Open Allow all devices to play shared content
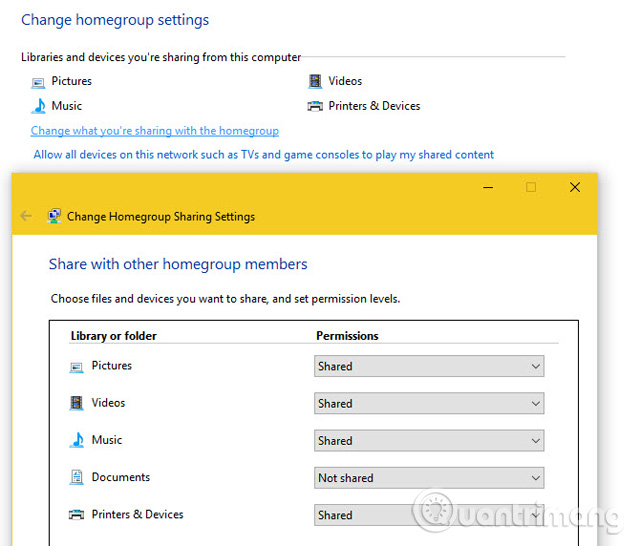Screen dimensions: 640x546 pos(264,155)
